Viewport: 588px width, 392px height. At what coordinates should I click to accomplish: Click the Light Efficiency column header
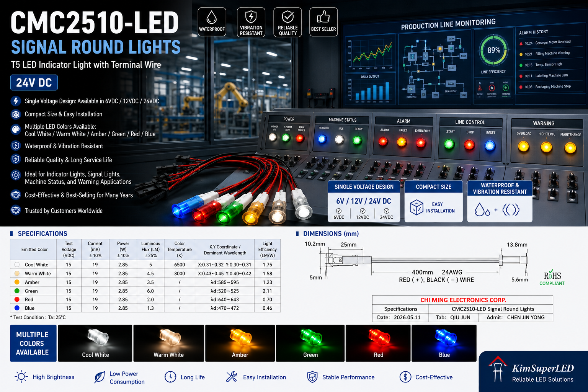(267, 250)
